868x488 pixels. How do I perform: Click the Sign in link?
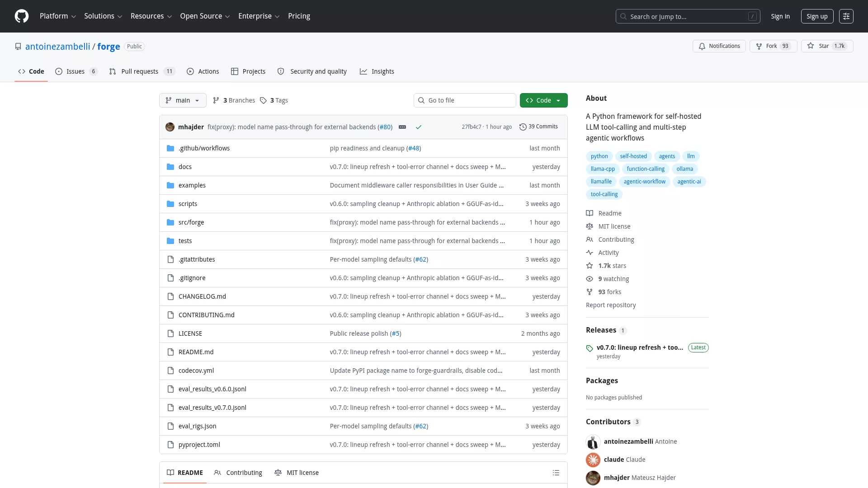(780, 16)
